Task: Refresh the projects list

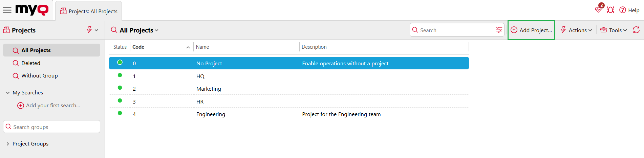Action: tap(636, 30)
